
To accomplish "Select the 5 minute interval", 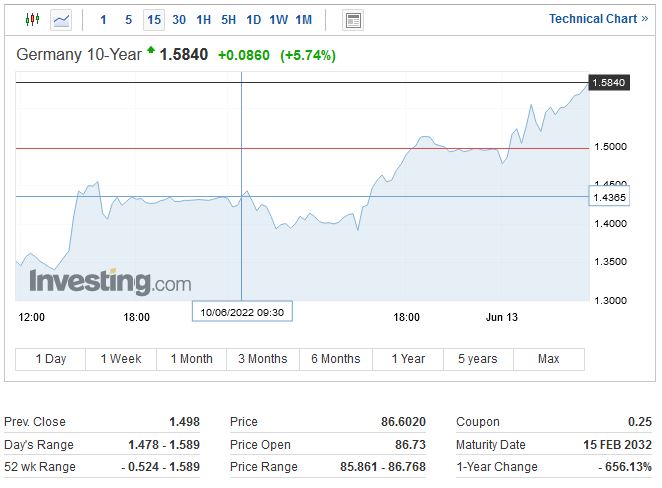I will tap(128, 19).
